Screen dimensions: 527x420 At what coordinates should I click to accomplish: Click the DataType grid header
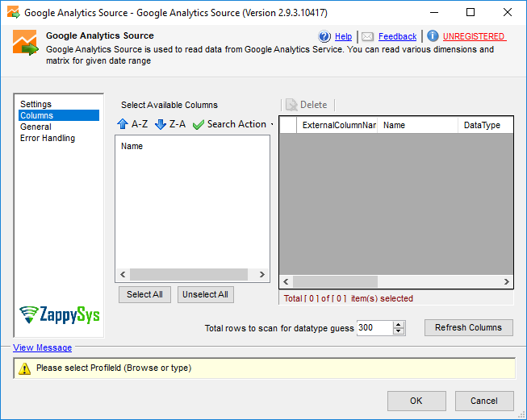pos(485,125)
